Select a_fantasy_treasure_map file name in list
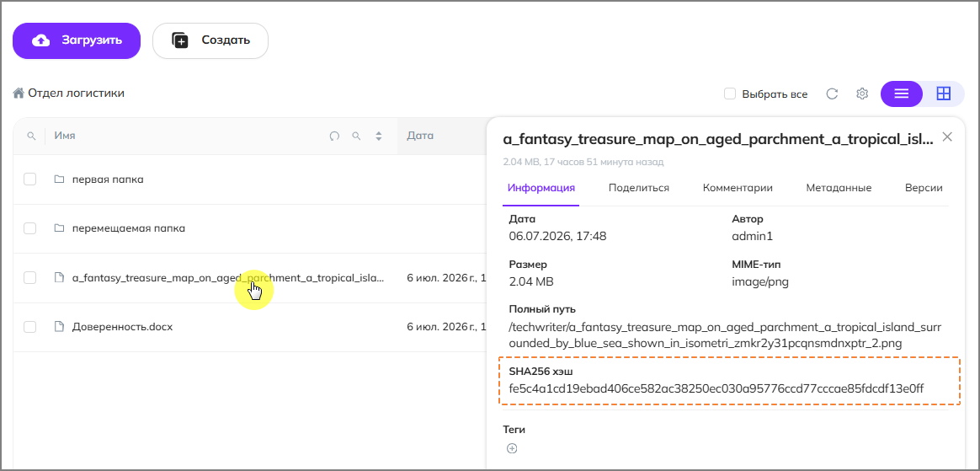Screen dimensions: 980x471 [x=228, y=278]
